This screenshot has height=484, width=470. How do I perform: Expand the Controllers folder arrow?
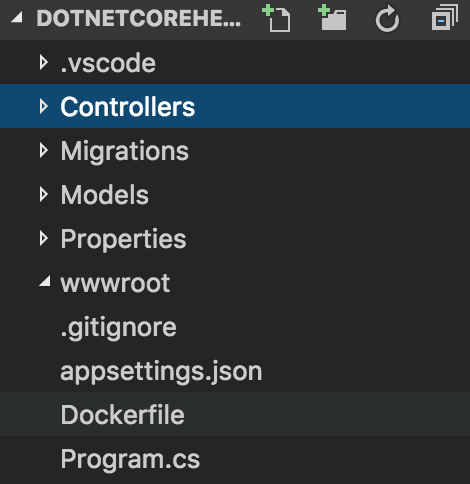tap(43, 106)
